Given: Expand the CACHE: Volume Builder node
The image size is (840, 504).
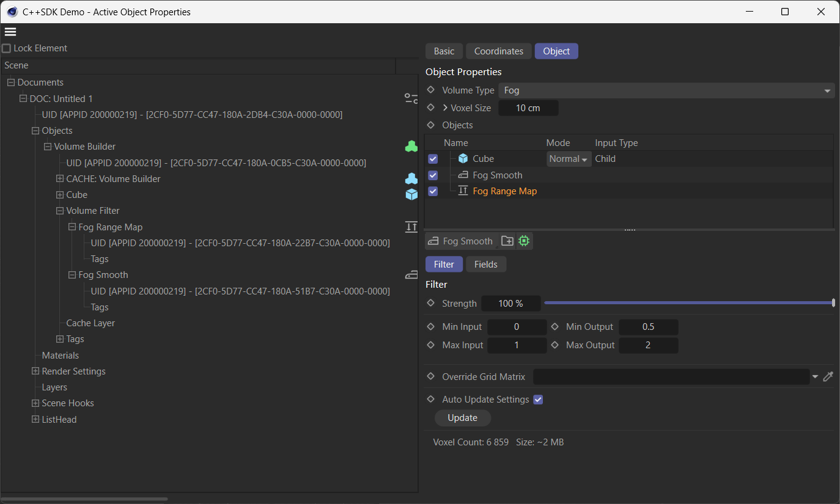Looking at the screenshot, I should click(59, 179).
